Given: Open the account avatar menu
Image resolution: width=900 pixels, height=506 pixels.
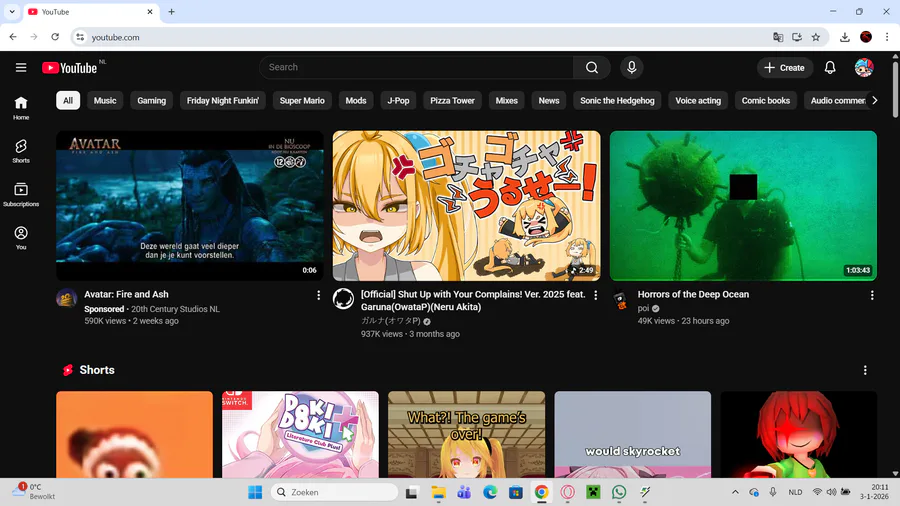Looking at the screenshot, I should 864,68.
